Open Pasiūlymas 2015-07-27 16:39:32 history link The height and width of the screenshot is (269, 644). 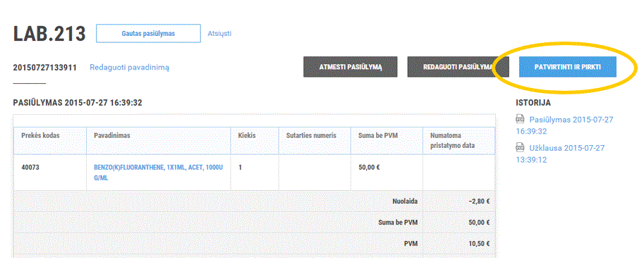point(565,125)
